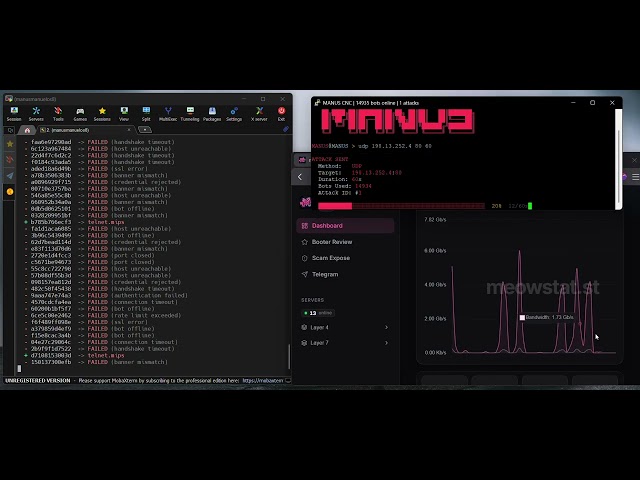Screen dimensions: 640x480
Task: Open the Session icon in MobaXterm toolbar
Action: tap(14, 113)
